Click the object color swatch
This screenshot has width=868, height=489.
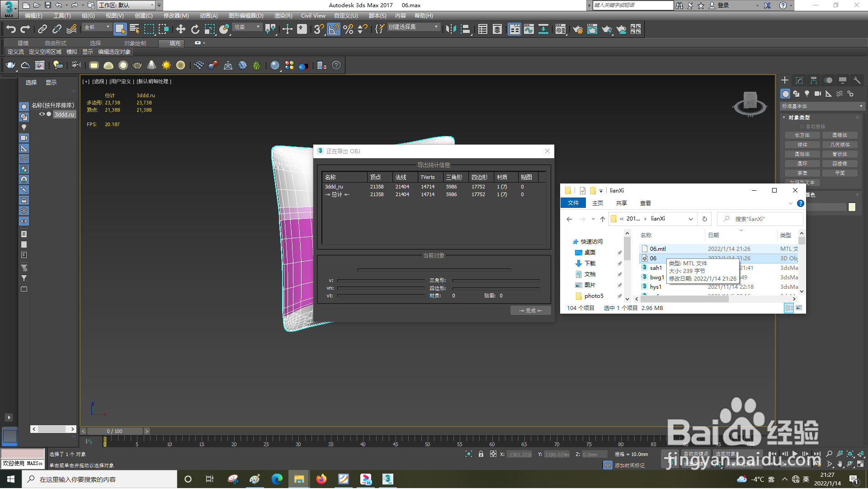click(852, 207)
